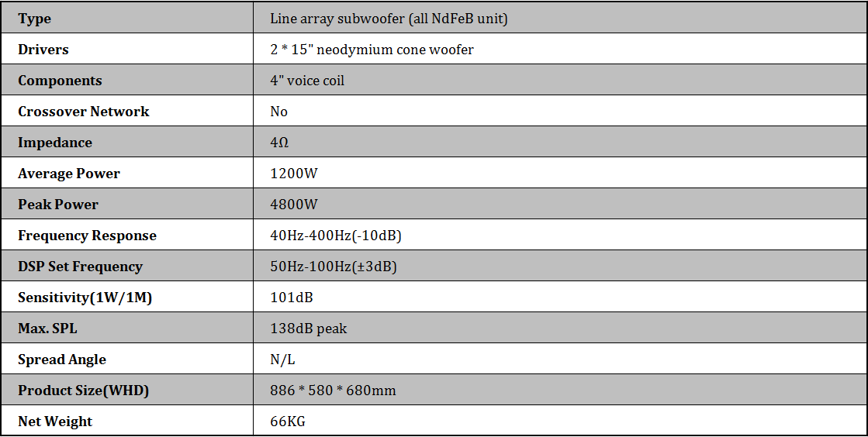Click the "Components" label cell

(x=60, y=81)
